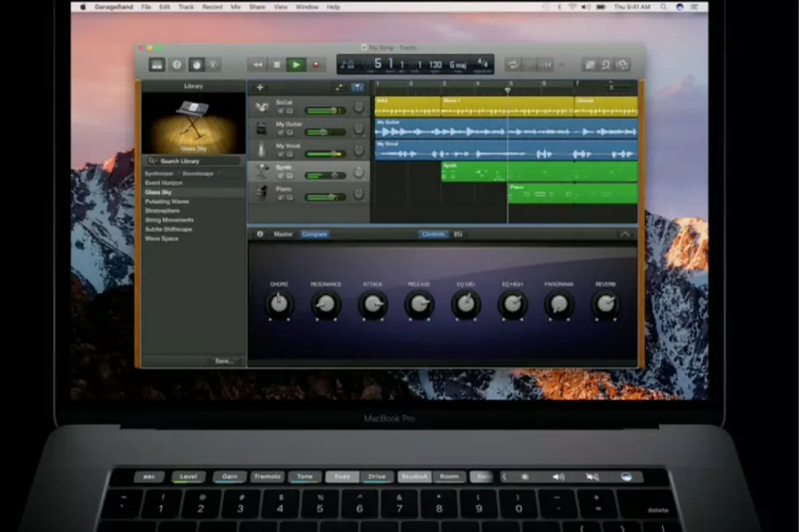Image resolution: width=799 pixels, height=532 pixels.
Task: Open the Loop Browser button
Action: point(606,64)
